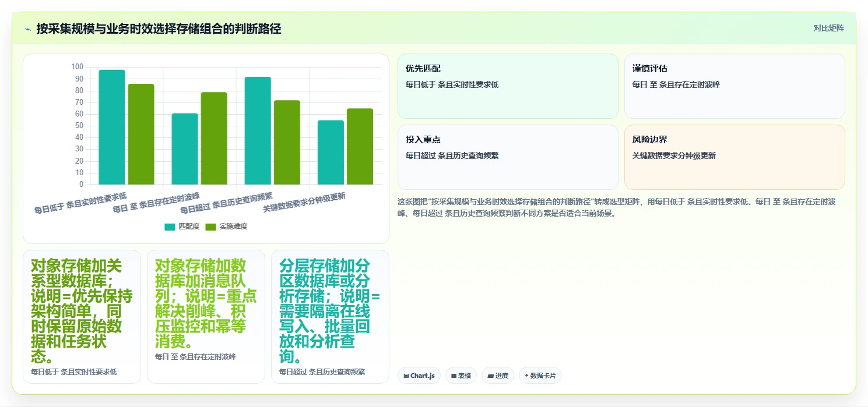The height and width of the screenshot is (407, 868).
Task: Open the 数据卡片 tag chip
Action: point(540,376)
